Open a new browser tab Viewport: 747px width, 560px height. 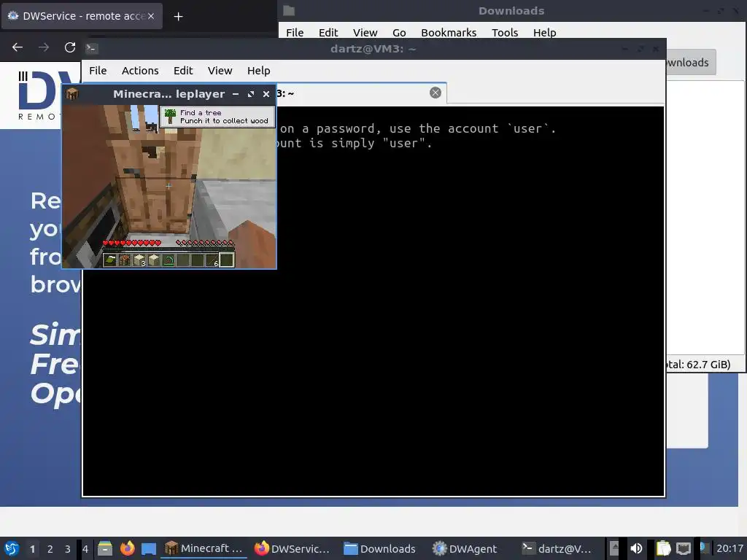coord(178,17)
